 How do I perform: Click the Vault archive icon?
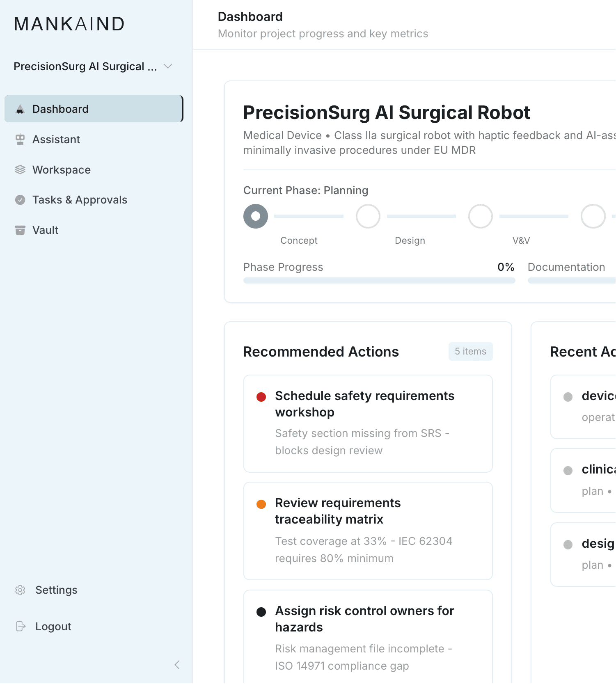coord(20,230)
